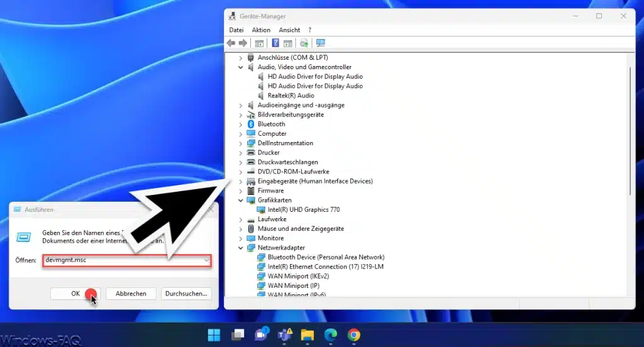644x347 pixels.
Task: Click the Monitore display icon
Action: coord(251,238)
